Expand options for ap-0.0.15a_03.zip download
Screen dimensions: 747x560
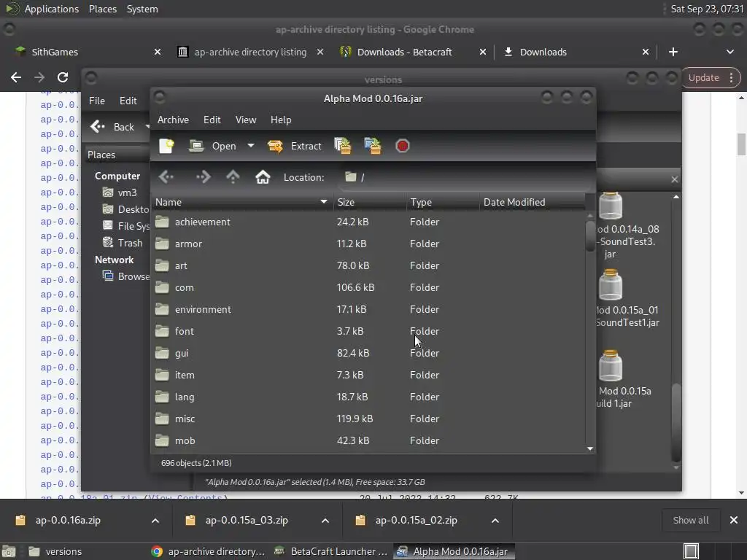(325, 521)
